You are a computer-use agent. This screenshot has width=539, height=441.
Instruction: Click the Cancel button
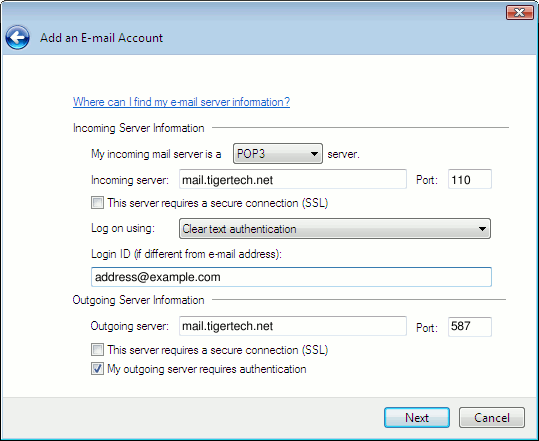click(x=492, y=418)
